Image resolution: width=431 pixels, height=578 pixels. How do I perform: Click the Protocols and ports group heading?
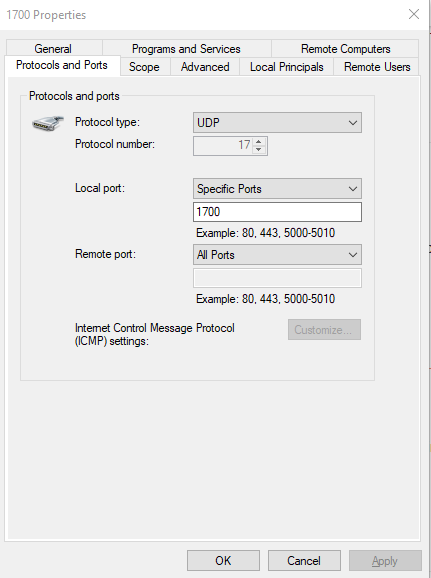point(74,96)
